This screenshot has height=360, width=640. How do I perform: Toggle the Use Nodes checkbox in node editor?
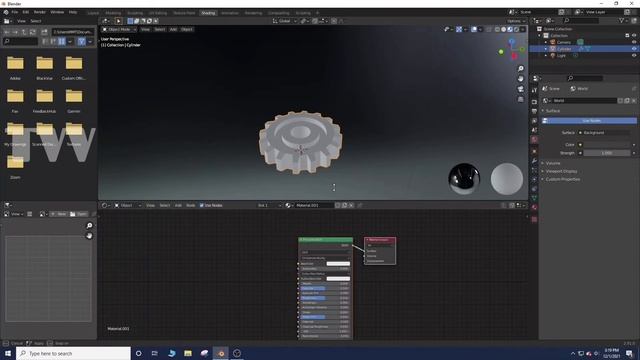(202, 205)
